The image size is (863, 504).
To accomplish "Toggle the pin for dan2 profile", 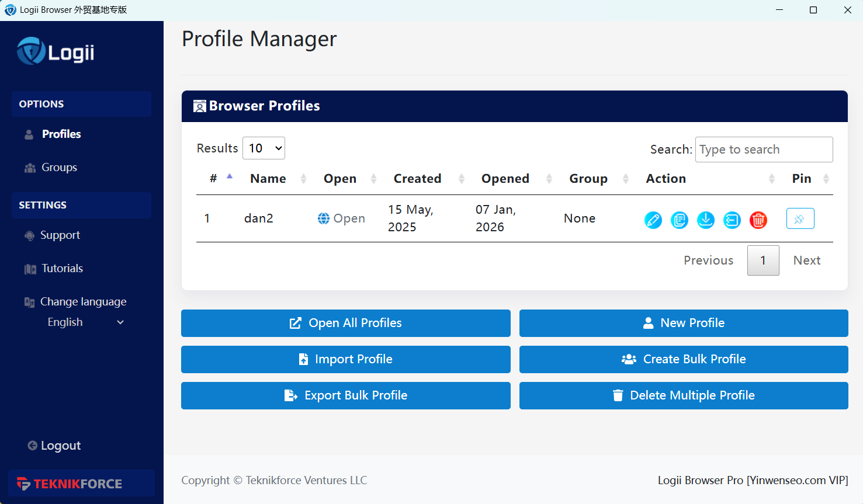I will [x=800, y=219].
